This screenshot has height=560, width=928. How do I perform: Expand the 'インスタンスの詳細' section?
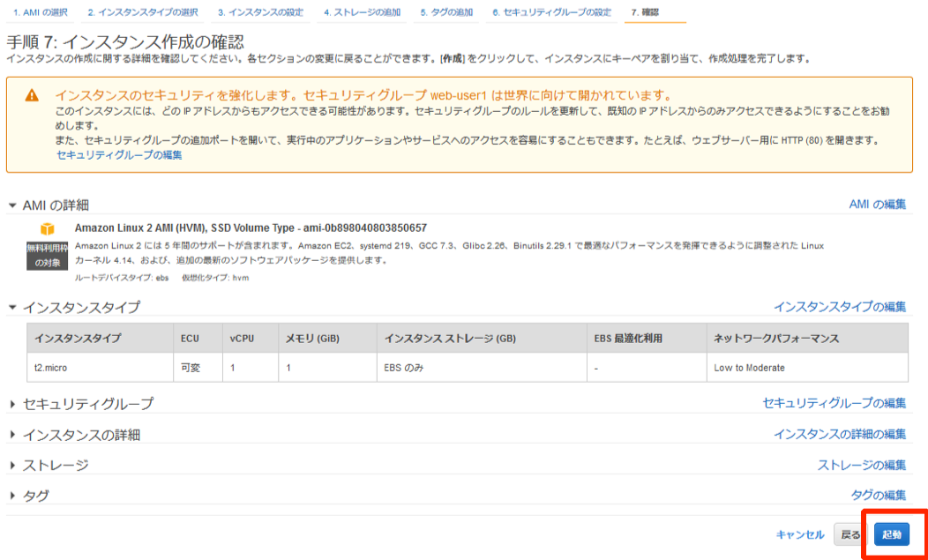pos(12,435)
